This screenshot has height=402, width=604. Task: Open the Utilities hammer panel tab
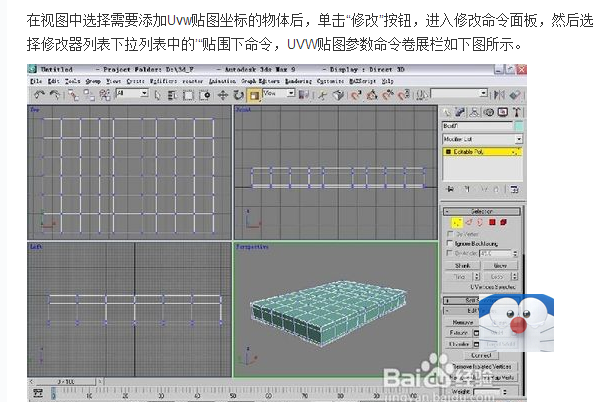(x=517, y=112)
